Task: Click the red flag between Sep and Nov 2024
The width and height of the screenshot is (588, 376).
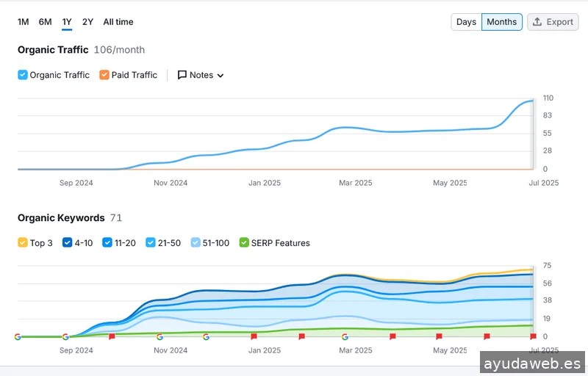Action: [112, 336]
